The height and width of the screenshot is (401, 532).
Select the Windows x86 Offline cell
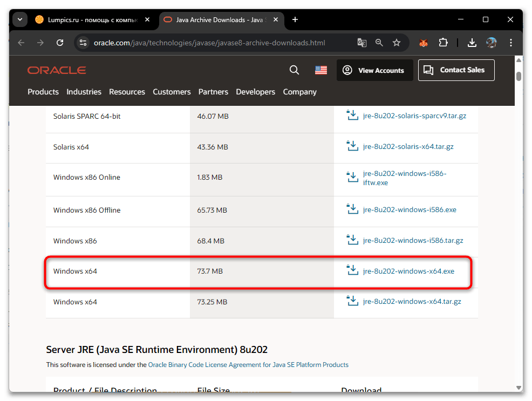87,210
